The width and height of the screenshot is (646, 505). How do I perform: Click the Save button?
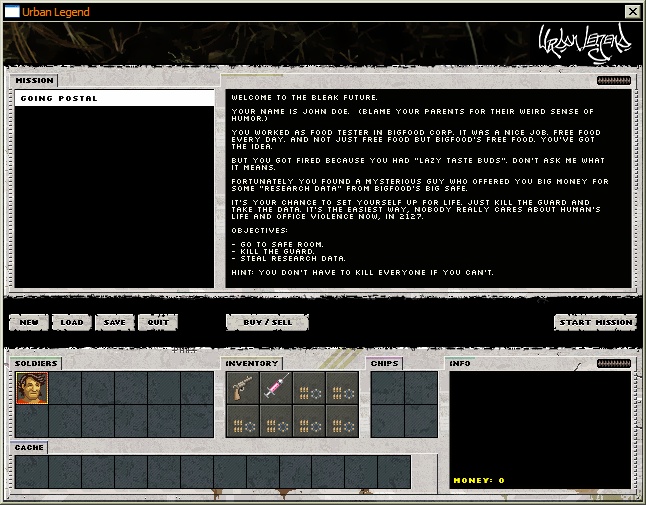coord(115,323)
